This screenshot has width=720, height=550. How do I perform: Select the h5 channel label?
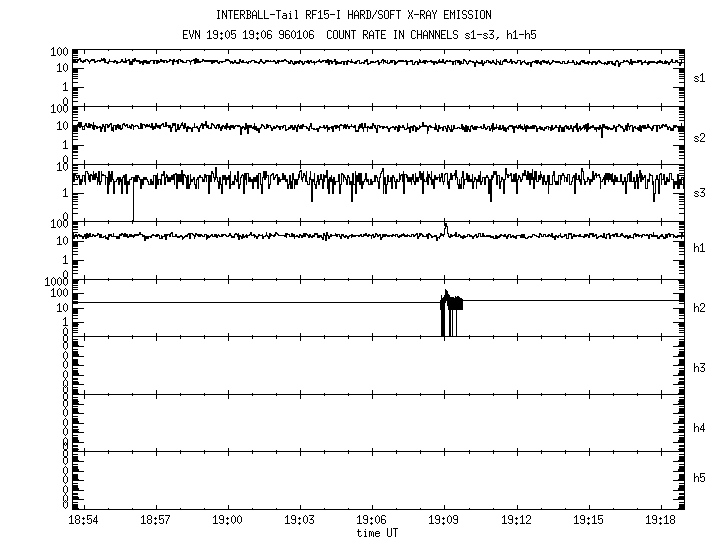700,478
